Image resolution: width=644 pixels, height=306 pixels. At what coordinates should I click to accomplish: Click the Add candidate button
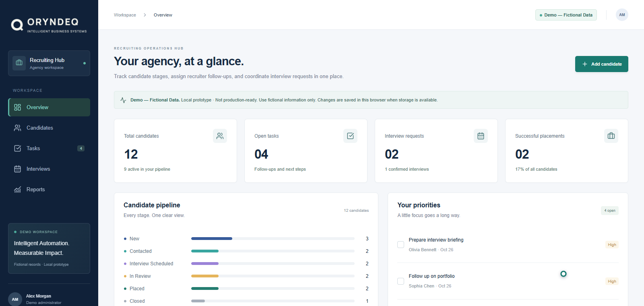point(601,64)
